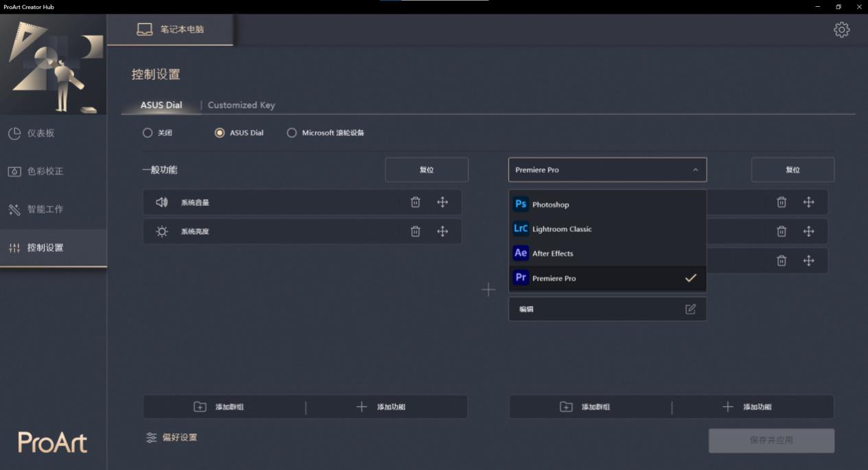Choose Microsoft 滚轮设备 radio option

tap(292, 133)
